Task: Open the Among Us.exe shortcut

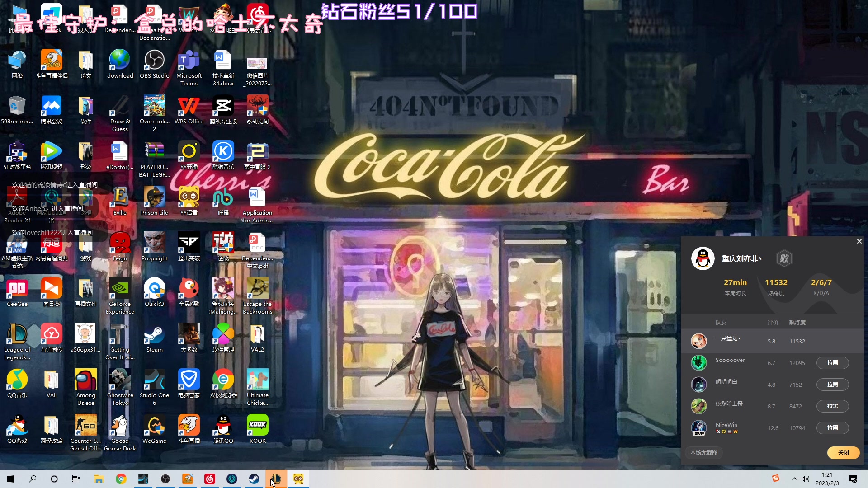Action: (85, 380)
